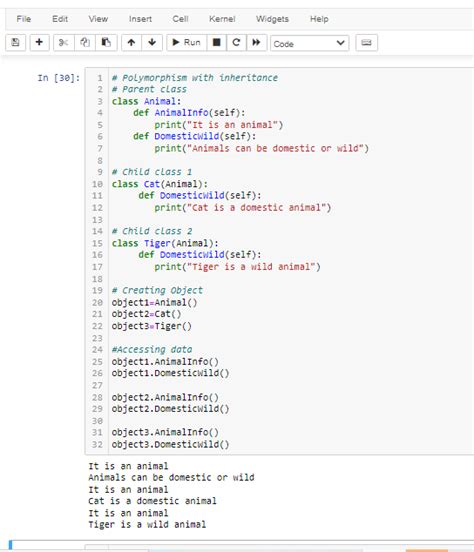Save the notebook with the floppy disk icon
The image size is (474, 552).
(15, 43)
